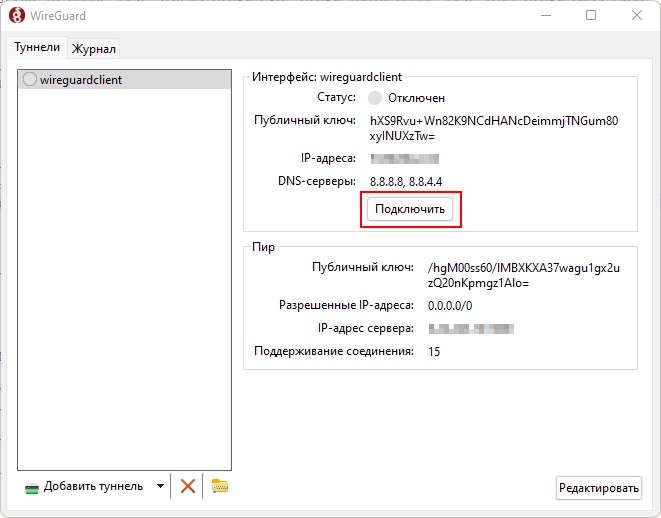Click the DNS servers value 8.8.8.8, 8.8.4.4
This screenshot has height=518, width=661.
point(406,182)
